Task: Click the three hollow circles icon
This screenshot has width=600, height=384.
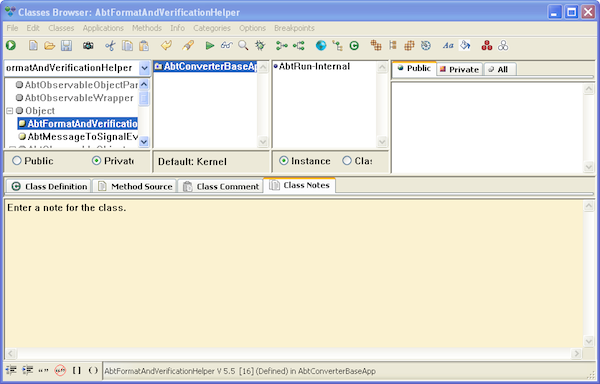Action: pos(503,46)
